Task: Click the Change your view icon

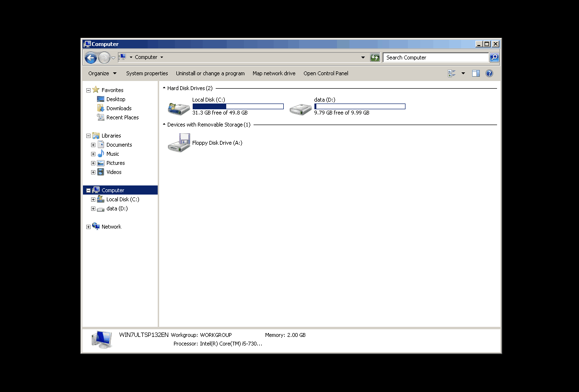Action: [x=452, y=73]
